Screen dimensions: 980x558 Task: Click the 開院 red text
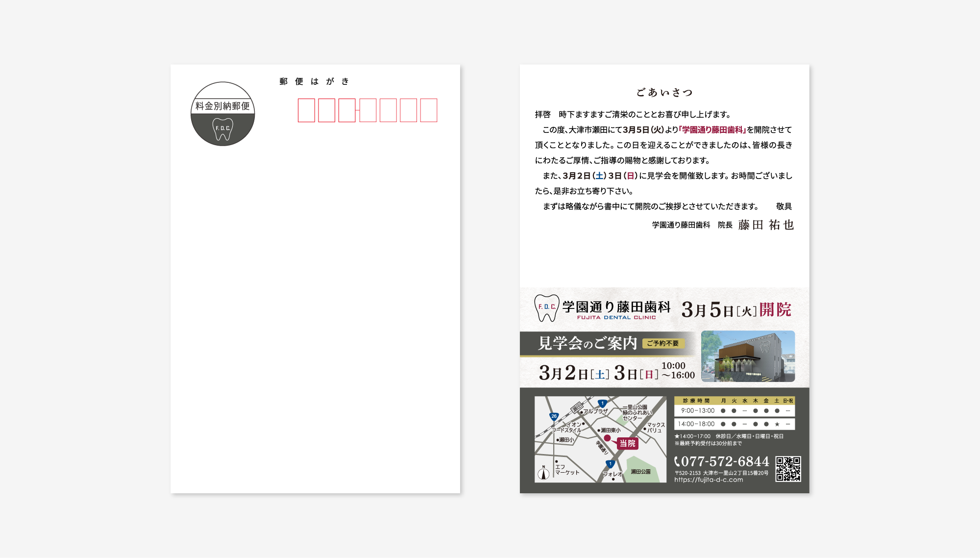pos(776,309)
